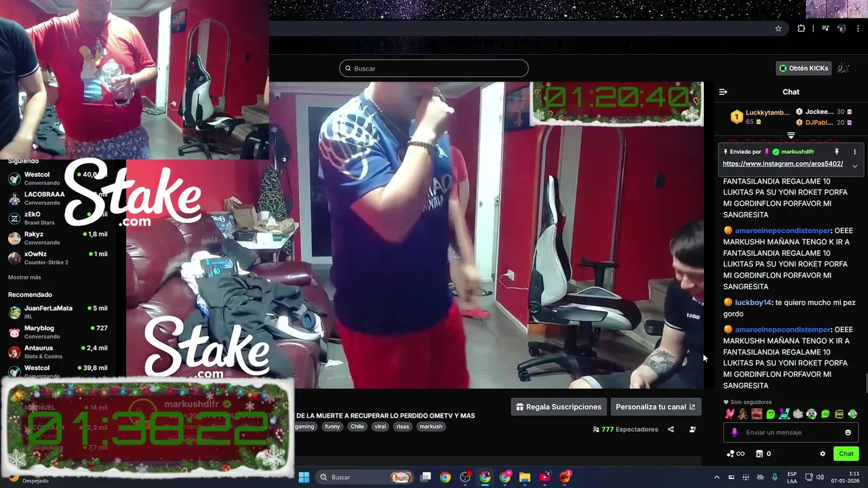Open the Westcol channel in Siguiendo
The width and height of the screenshot is (868, 488).
[x=58, y=179]
